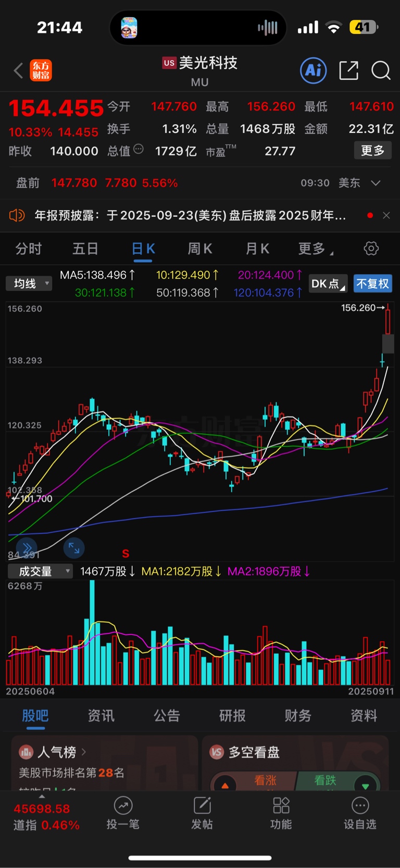Expand the 盘前 pre-market chevron
This screenshot has height=868, width=400.
point(376,183)
